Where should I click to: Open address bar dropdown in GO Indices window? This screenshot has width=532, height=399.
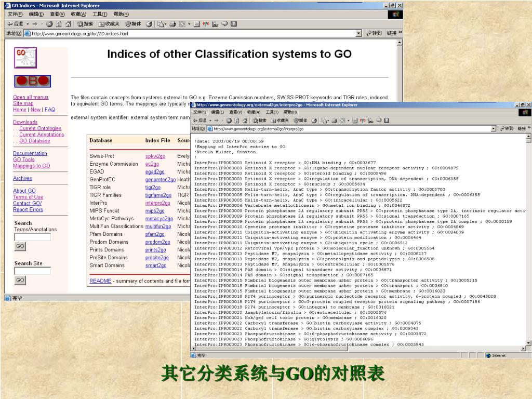pyautogui.click(x=359, y=33)
